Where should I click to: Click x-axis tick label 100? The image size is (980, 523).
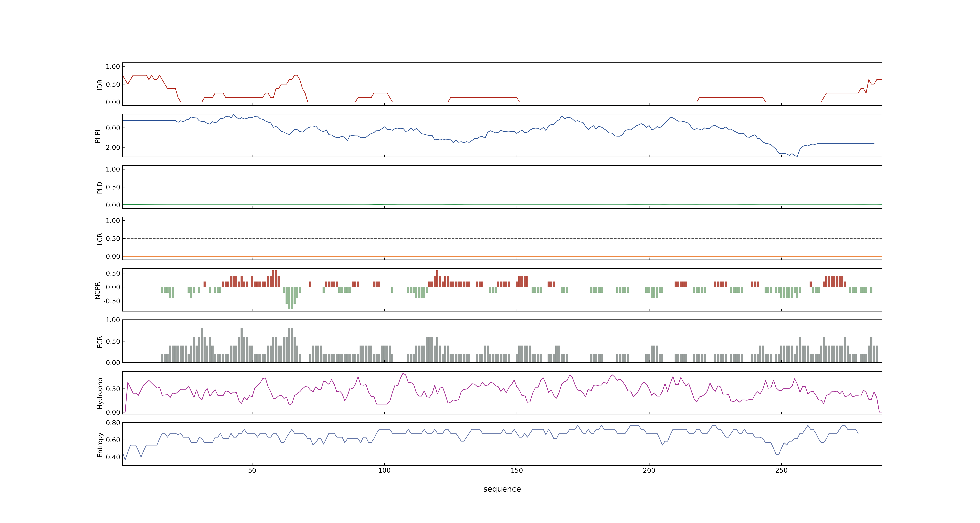coord(384,470)
